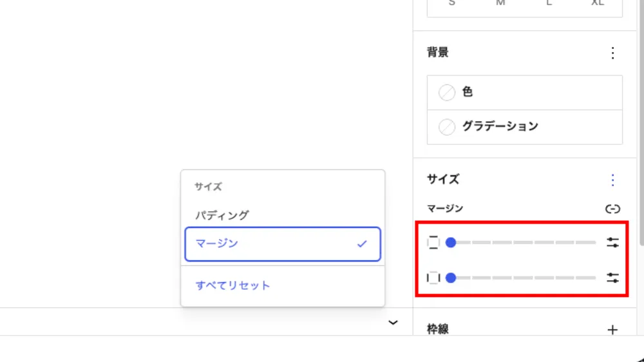The image size is (644, 362).
Task: Click the sidebar vertical scrollbar
Action: [x=641, y=123]
